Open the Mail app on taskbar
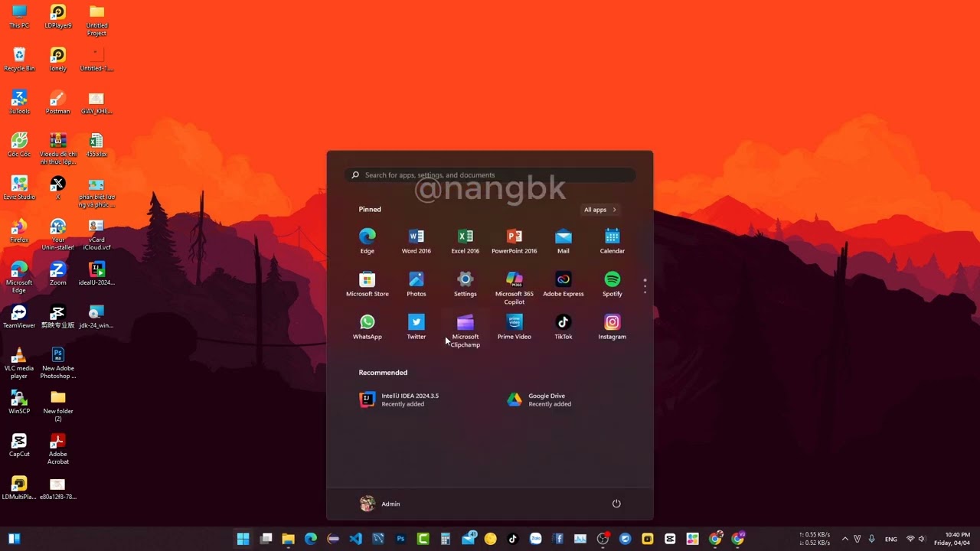This screenshot has height=551, width=980. pos(468,539)
